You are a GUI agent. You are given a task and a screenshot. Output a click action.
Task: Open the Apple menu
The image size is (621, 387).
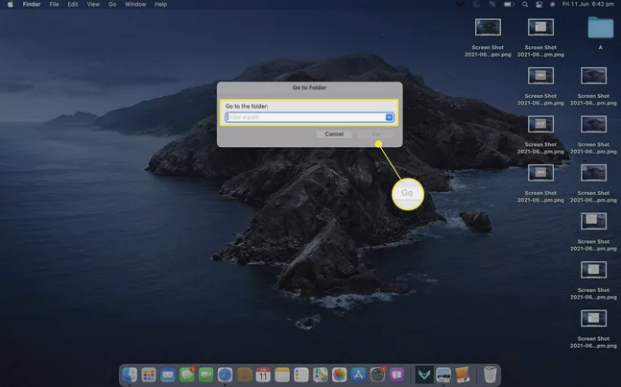coord(10,4)
